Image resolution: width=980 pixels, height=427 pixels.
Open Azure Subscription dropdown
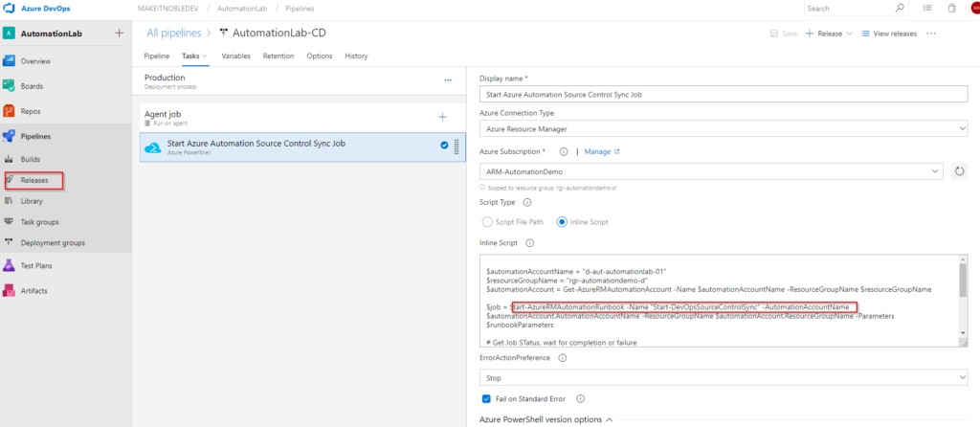click(711, 171)
